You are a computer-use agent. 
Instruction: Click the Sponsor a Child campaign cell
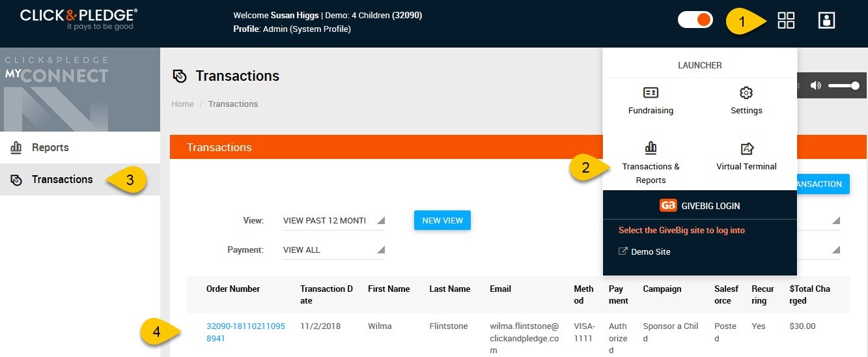670,332
